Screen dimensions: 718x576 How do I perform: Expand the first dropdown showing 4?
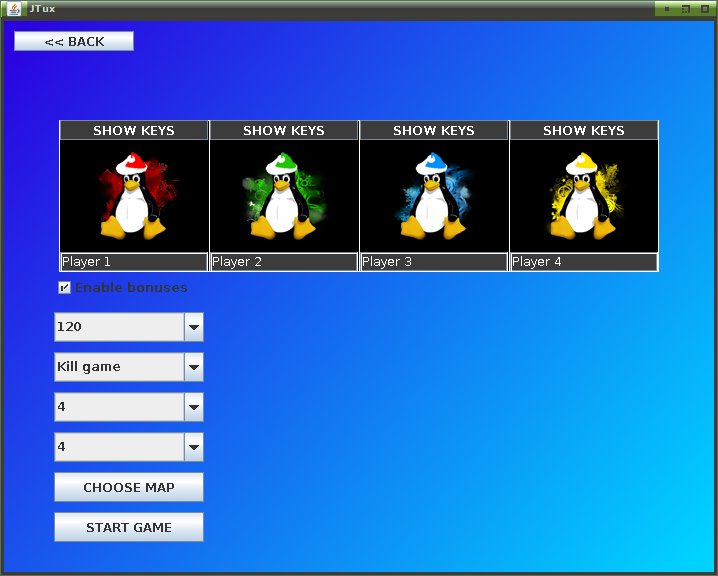click(x=129, y=407)
